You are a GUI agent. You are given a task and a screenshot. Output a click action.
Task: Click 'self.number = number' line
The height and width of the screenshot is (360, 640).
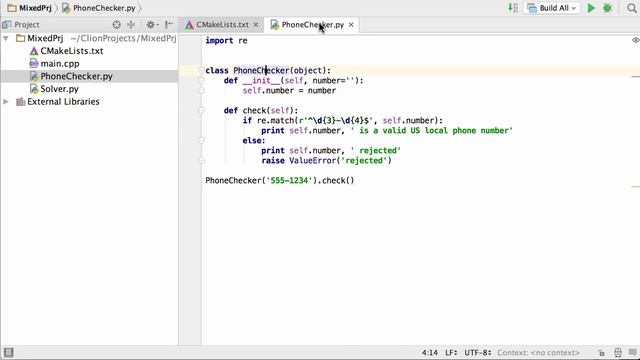point(289,91)
